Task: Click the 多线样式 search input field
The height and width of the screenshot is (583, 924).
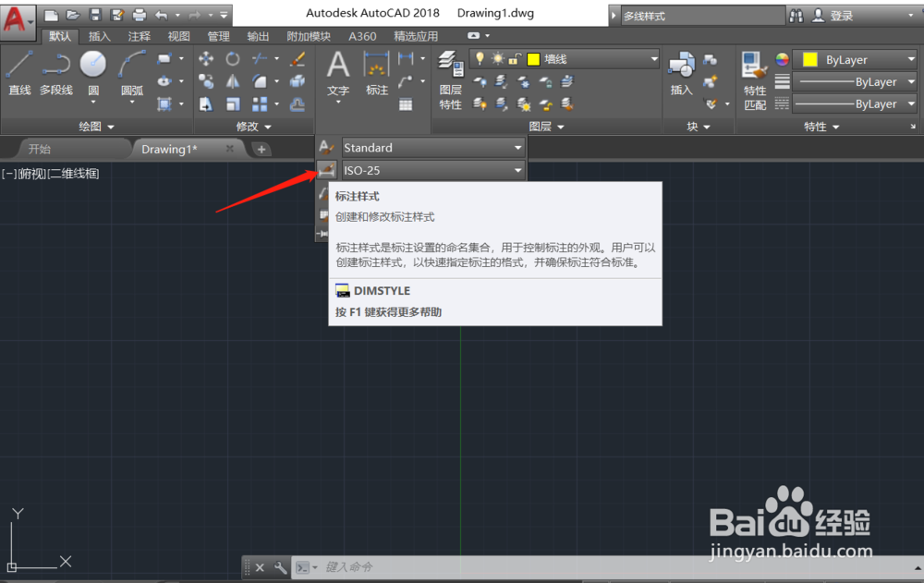Action: coord(702,16)
